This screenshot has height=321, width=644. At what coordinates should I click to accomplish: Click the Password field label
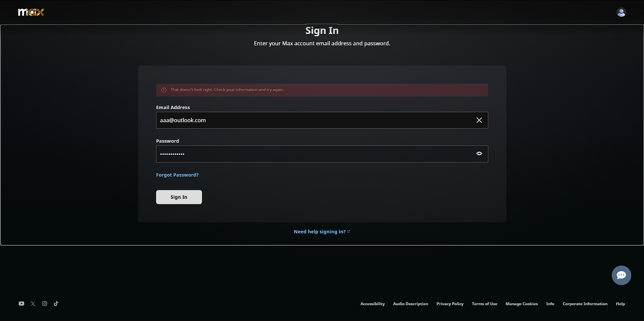point(167,141)
